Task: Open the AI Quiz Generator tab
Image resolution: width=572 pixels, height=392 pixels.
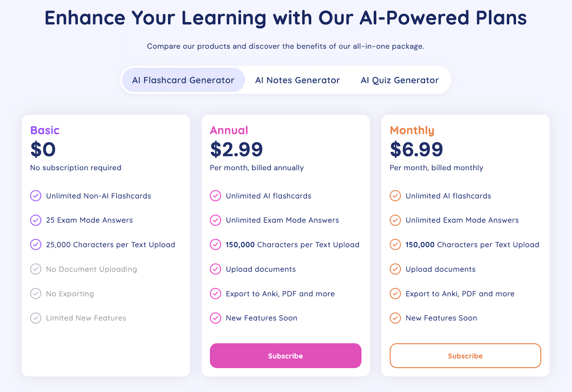Action: click(400, 80)
